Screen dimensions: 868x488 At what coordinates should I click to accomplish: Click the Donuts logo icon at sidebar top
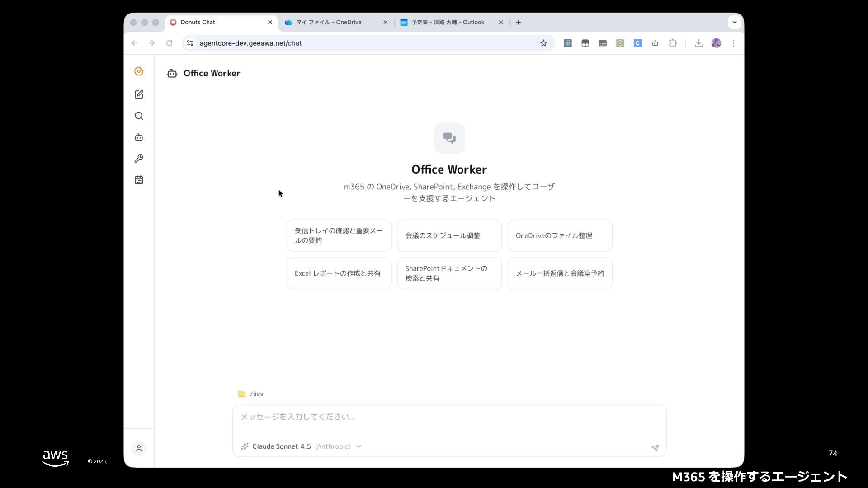[x=139, y=71]
